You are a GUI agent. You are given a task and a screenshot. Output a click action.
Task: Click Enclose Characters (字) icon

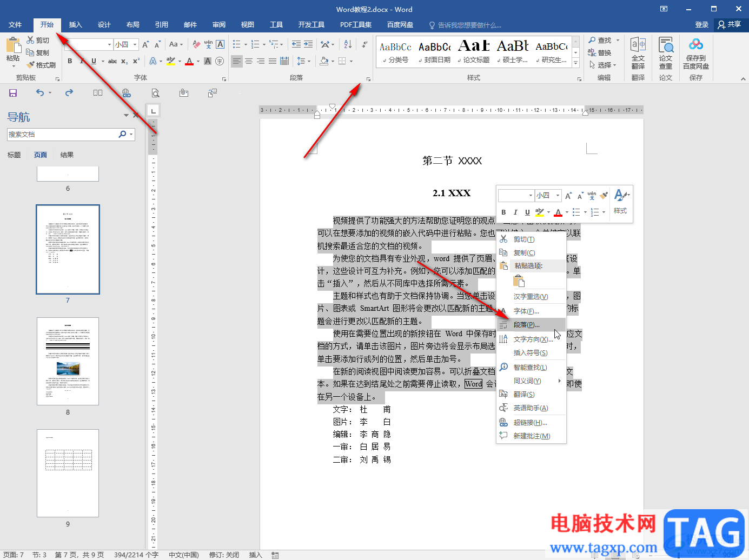(220, 61)
